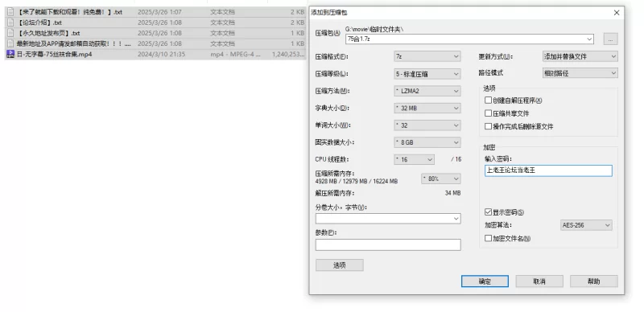The width and height of the screenshot is (644, 312).
Task: Open the 更新方式 dropdown
Action: (580, 56)
